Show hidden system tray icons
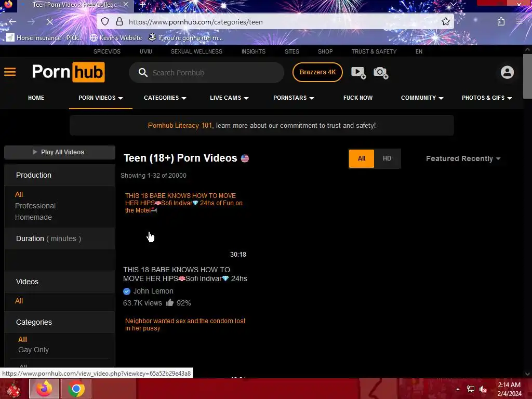Image resolution: width=532 pixels, height=399 pixels. 458,389
